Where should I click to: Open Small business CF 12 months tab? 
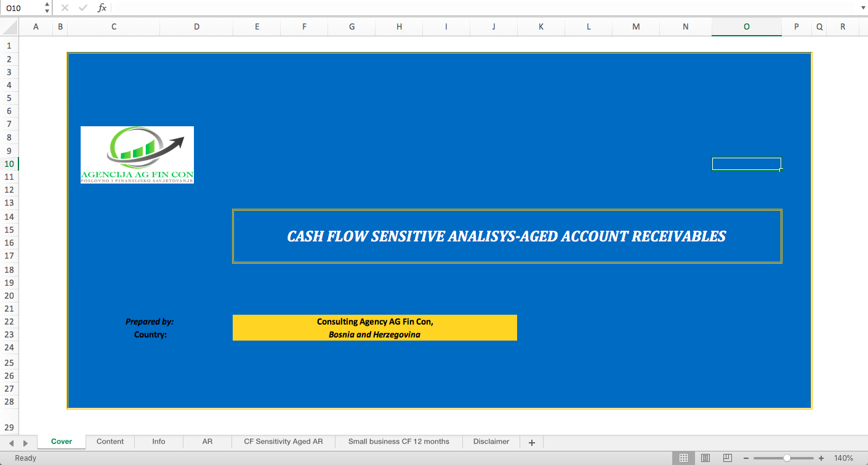399,442
